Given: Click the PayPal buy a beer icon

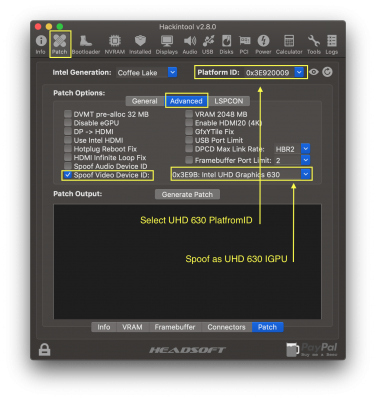Looking at the screenshot, I should coord(312,350).
